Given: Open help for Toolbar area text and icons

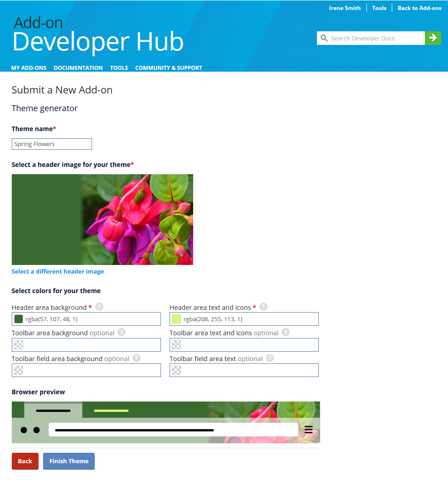Looking at the screenshot, I should pos(285,332).
